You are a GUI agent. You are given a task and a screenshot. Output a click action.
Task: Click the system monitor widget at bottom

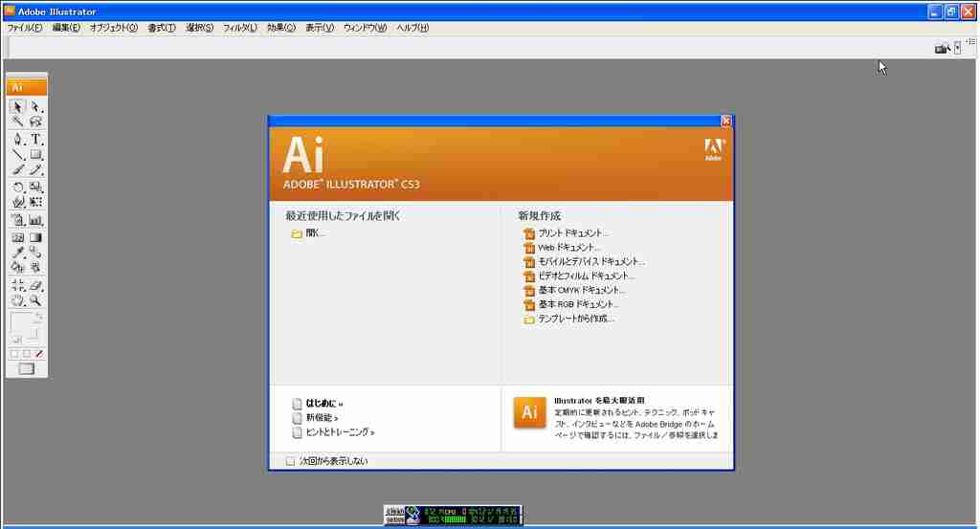click(453, 516)
